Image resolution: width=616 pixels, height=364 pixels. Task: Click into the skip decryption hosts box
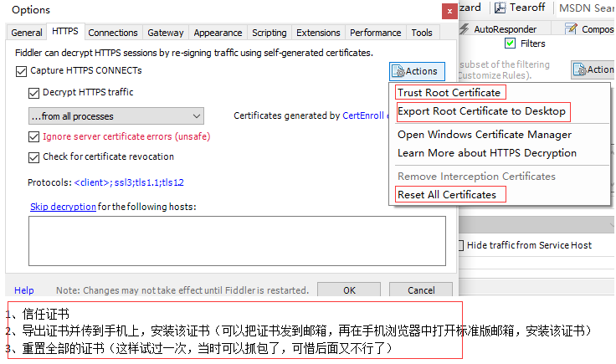pyautogui.click(x=238, y=241)
